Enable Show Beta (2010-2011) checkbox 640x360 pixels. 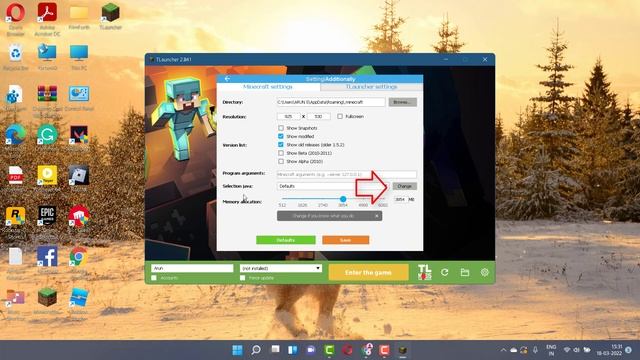[x=281, y=153]
